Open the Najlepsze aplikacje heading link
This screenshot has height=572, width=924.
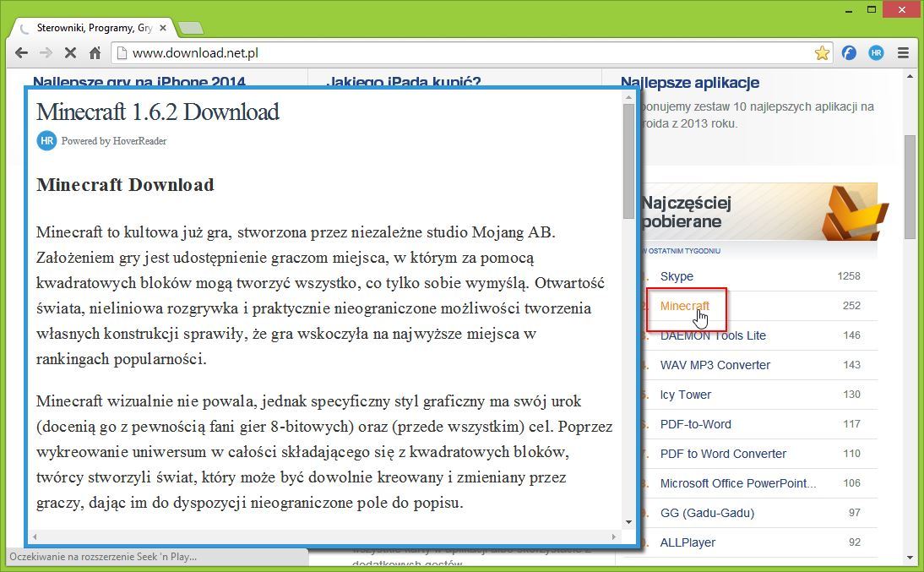[x=690, y=83]
